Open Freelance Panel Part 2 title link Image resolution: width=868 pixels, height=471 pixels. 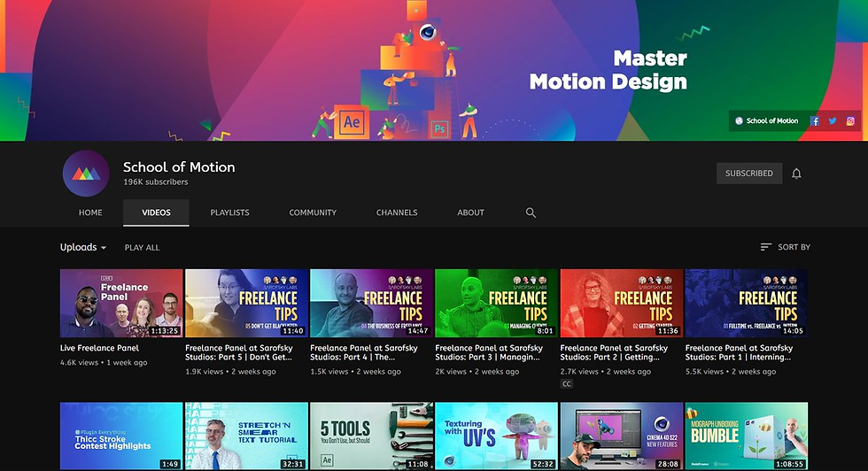pyautogui.click(x=614, y=352)
